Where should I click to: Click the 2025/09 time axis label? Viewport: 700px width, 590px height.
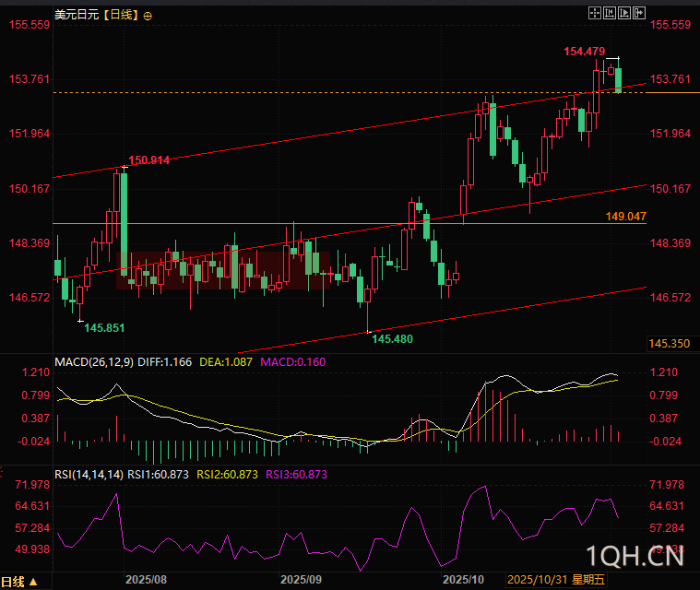point(301,580)
